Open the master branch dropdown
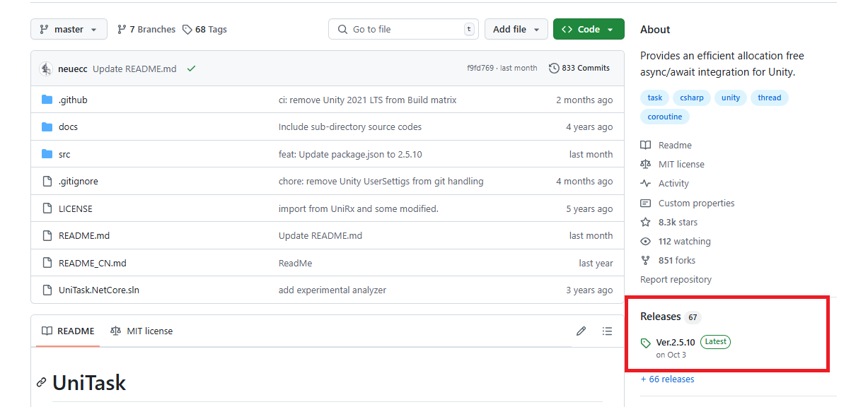This screenshot has height=407, width=868. 69,29
